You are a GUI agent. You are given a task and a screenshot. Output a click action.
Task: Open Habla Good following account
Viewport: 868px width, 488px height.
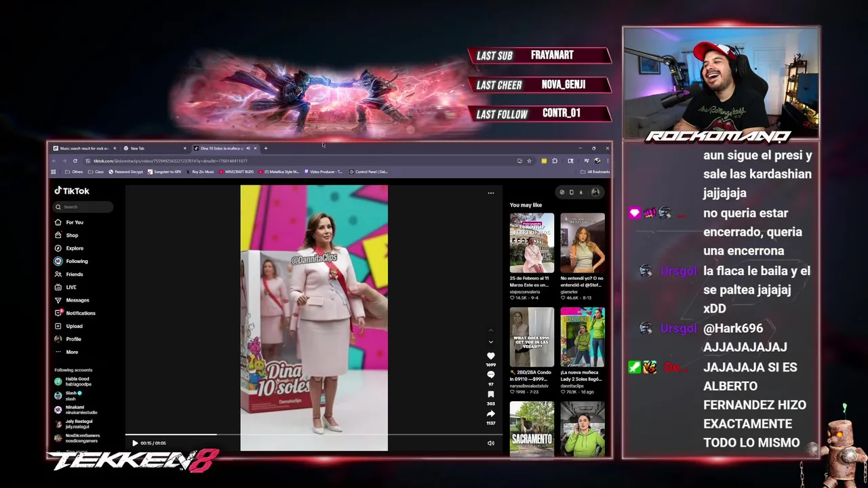[x=73, y=382]
